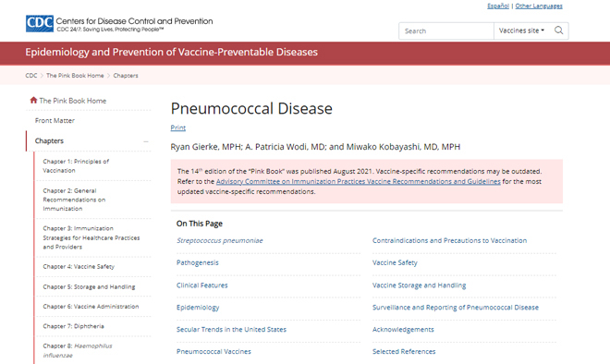Collapse the Chapters section in sidebar
This screenshot has height=364, width=610.
point(146,141)
